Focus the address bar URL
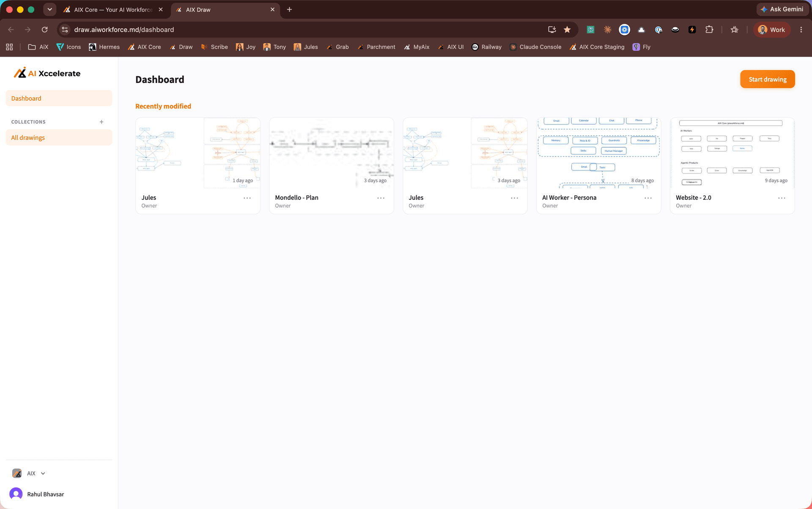This screenshot has height=509, width=812. (124, 30)
